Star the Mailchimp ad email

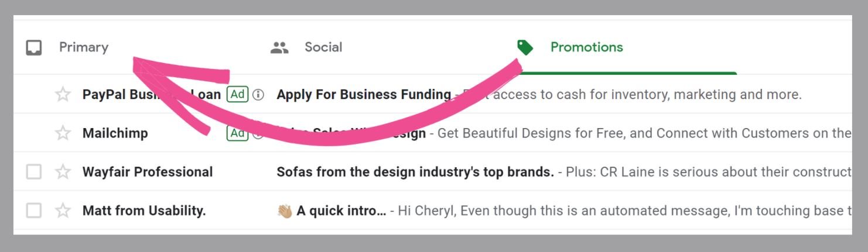coord(63,133)
